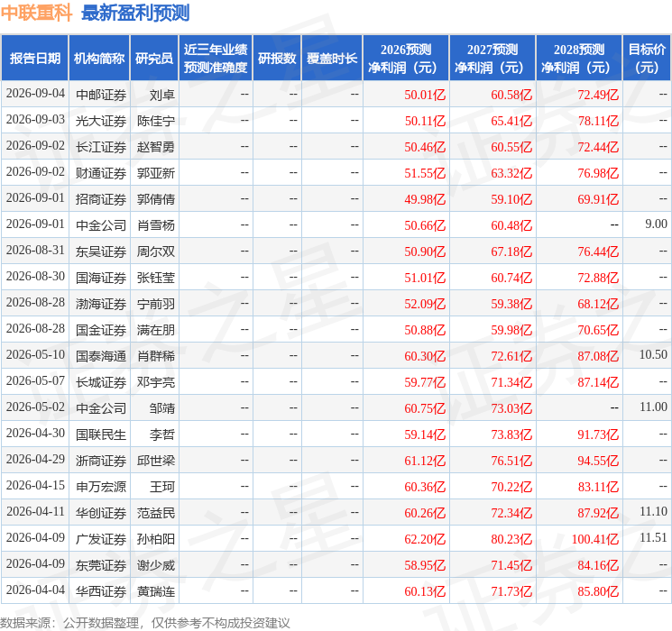Click the 目标价 column header
672x631 pixels.
tap(646, 59)
